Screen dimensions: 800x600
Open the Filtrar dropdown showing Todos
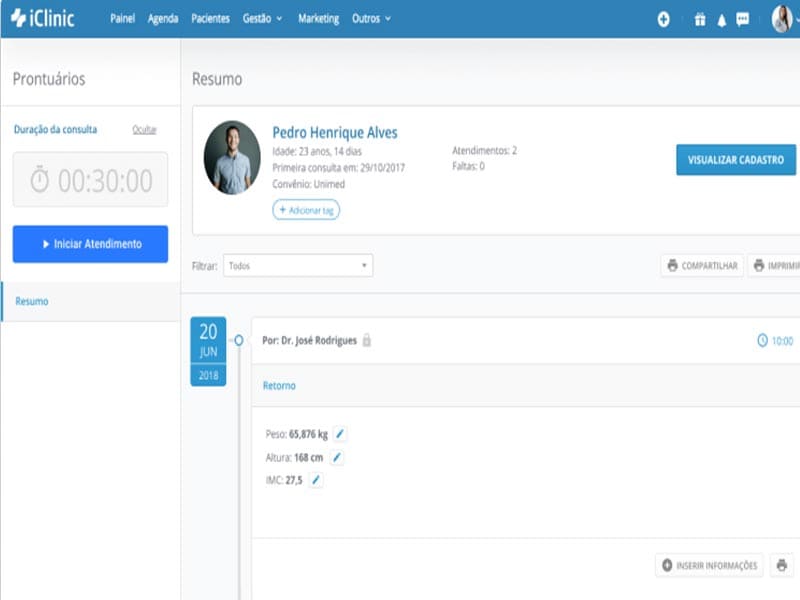pyautogui.click(x=298, y=266)
